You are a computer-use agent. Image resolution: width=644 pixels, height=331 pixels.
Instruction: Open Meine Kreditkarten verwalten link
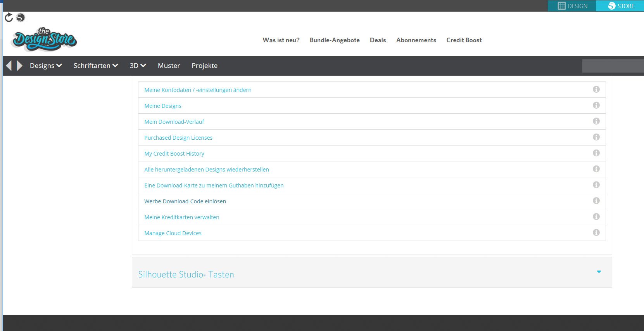tap(182, 217)
